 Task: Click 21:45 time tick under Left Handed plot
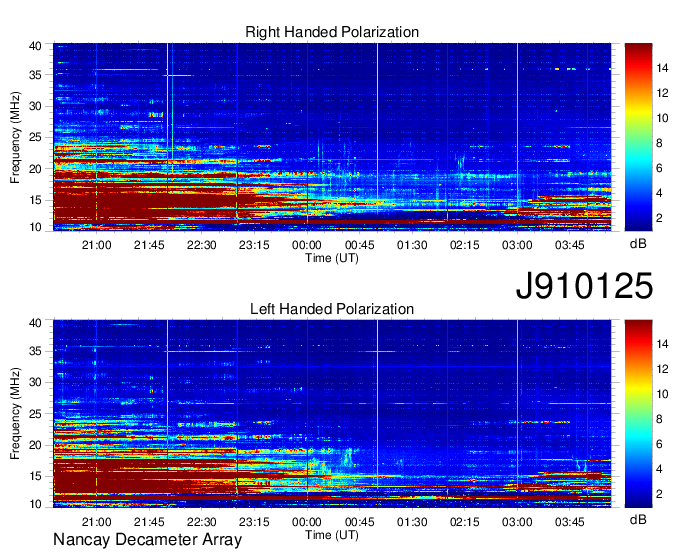tap(149, 522)
